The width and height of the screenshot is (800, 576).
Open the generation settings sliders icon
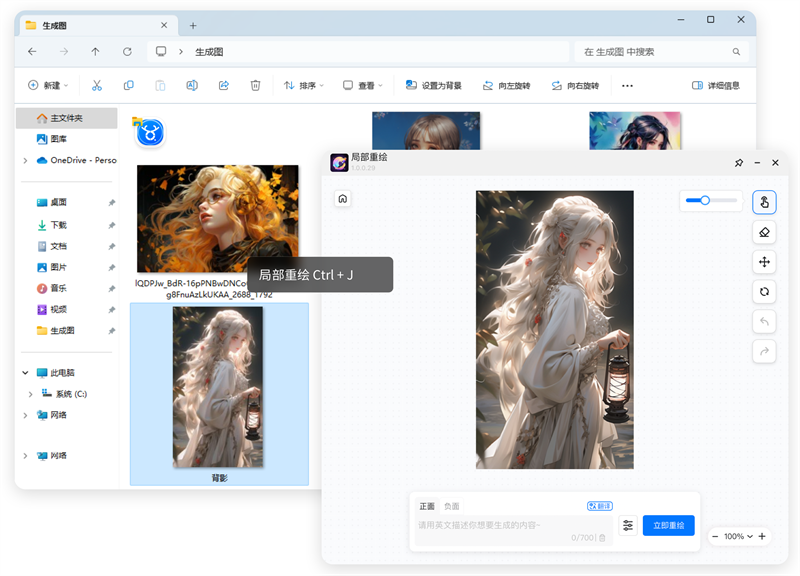(x=628, y=524)
